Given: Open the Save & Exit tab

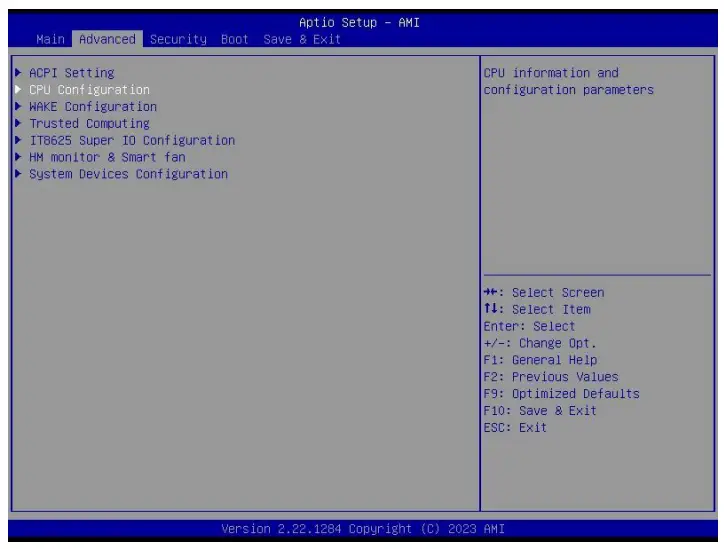Looking at the screenshot, I should point(302,39).
